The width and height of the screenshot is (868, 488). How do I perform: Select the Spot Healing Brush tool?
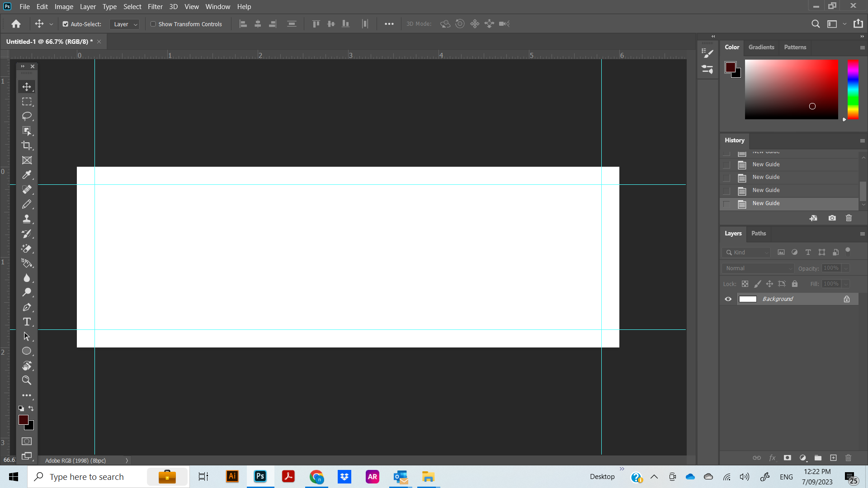point(27,190)
